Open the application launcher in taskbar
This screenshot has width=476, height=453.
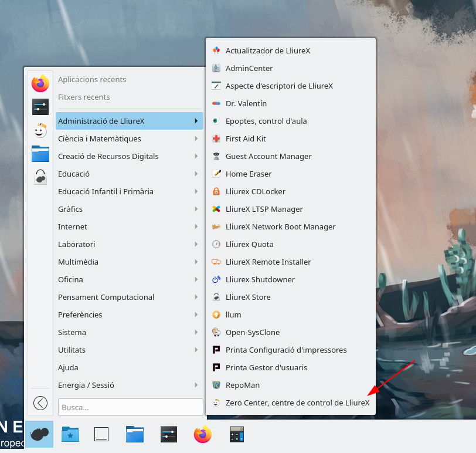click(39, 434)
